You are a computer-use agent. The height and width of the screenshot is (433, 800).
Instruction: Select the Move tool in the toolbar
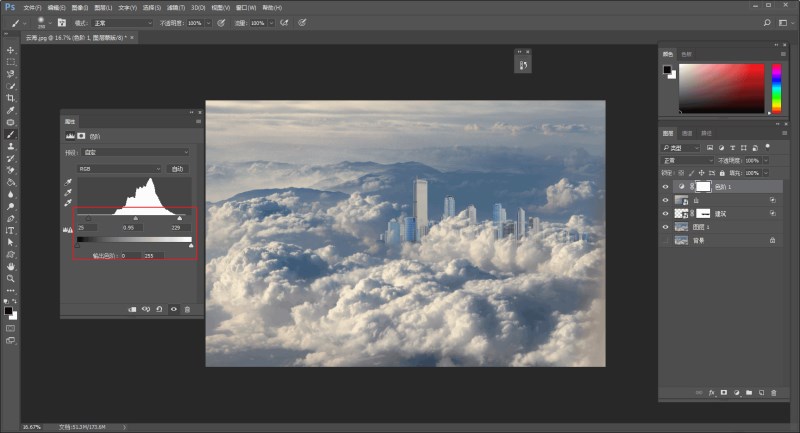[x=11, y=50]
